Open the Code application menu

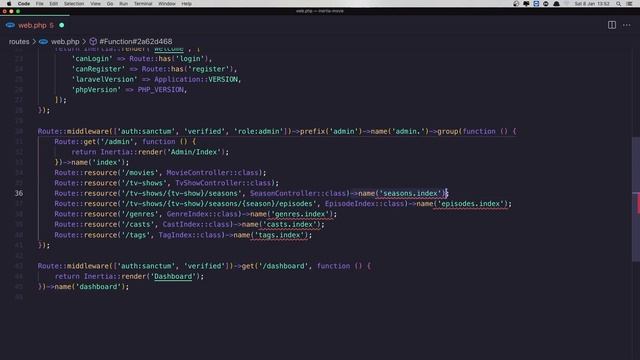[24, 4]
